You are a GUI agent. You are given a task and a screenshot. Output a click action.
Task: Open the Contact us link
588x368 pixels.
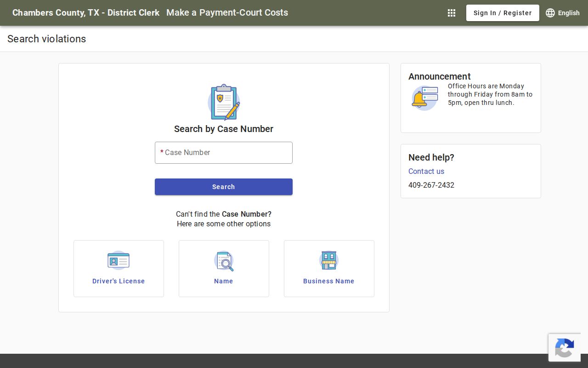click(x=426, y=171)
